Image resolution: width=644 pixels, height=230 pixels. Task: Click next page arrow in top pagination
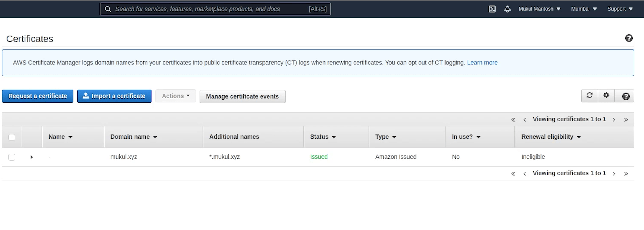[x=614, y=120]
